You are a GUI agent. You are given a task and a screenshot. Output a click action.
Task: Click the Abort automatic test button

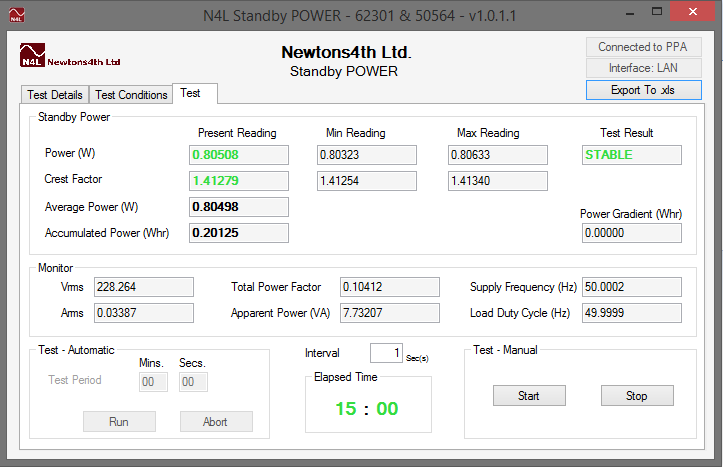216,421
